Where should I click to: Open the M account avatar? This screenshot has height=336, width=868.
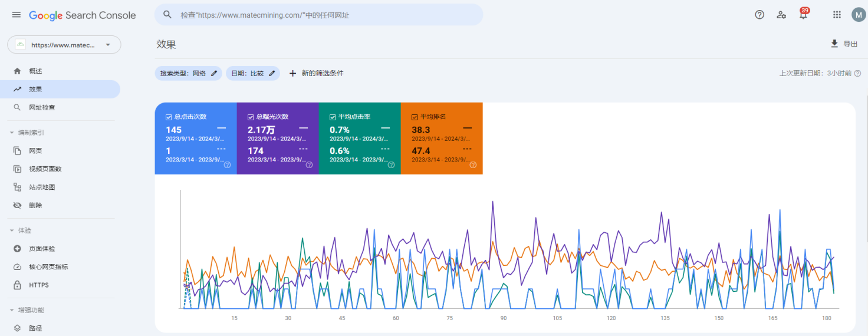[x=859, y=15]
